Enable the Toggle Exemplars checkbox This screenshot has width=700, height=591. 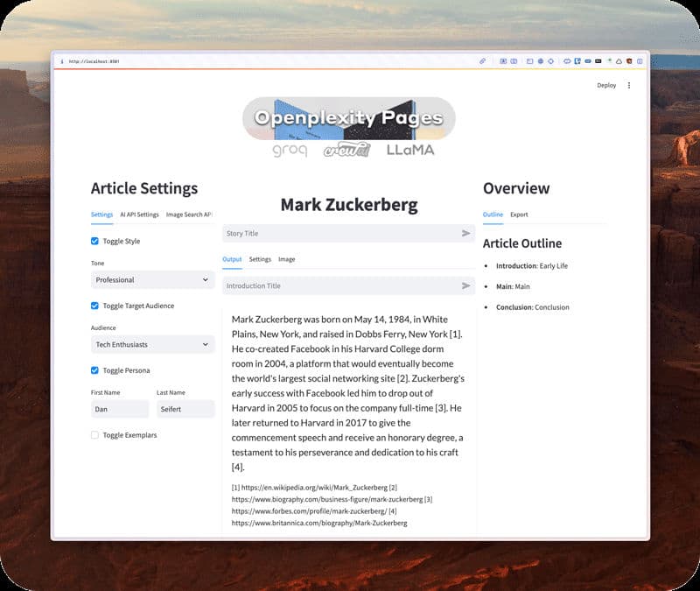click(95, 435)
